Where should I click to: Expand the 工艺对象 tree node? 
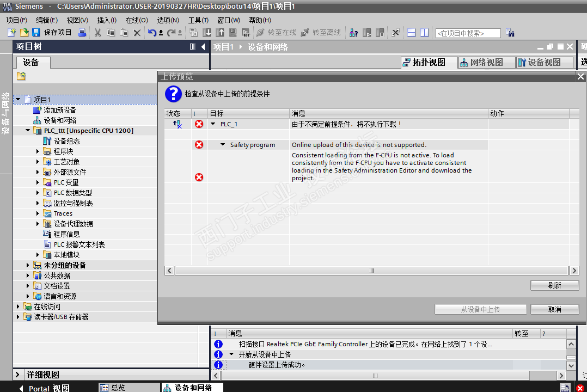click(x=38, y=162)
